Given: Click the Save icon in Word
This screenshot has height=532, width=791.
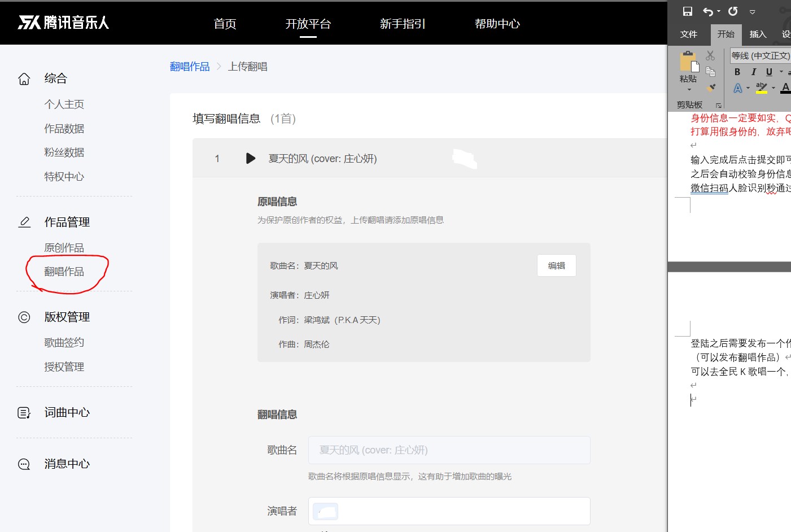Looking at the screenshot, I should click(x=688, y=11).
